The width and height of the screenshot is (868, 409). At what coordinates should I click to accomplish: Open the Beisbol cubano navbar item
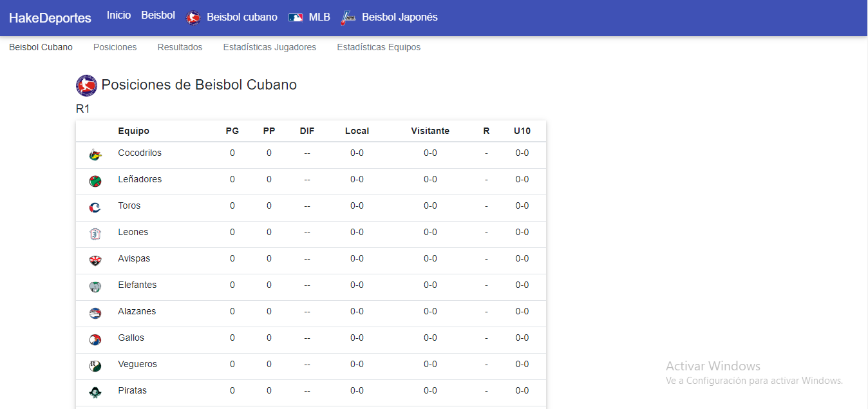(241, 17)
